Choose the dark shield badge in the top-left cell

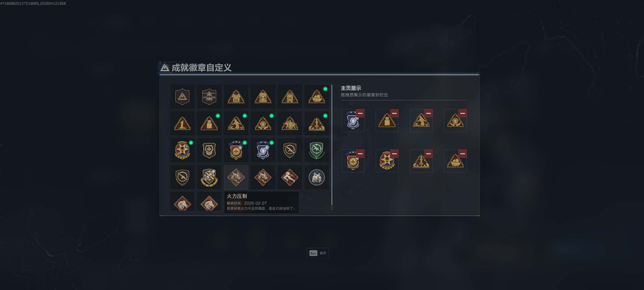click(x=182, y=97)
